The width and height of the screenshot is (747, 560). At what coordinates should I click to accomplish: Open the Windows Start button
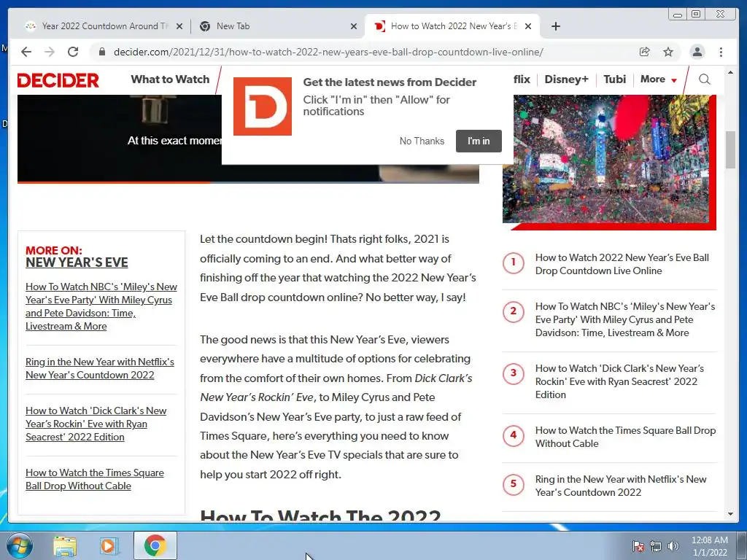pos(19,545)
